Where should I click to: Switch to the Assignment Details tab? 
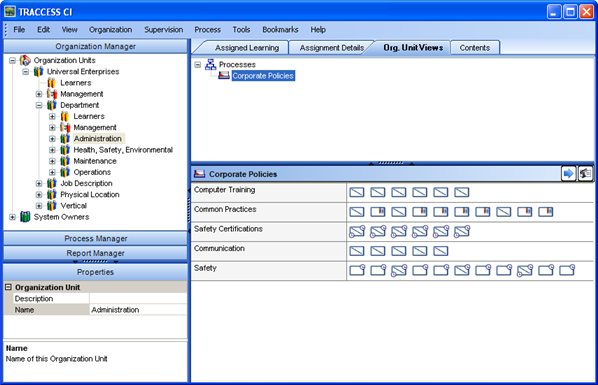331,48
